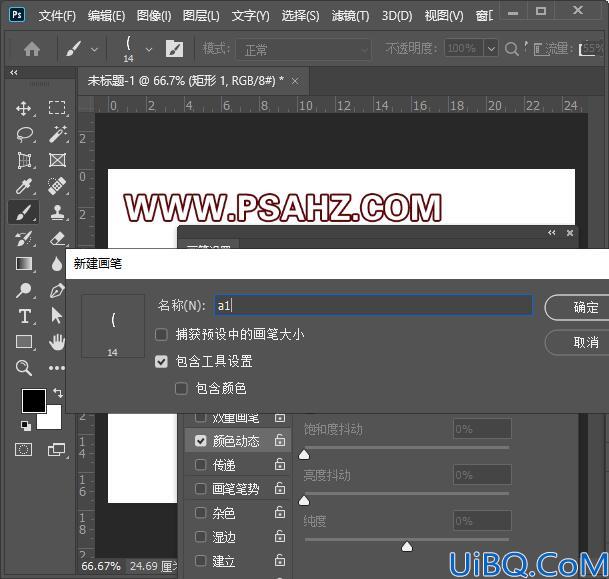Click the zoom percentage 66.67% field
This screenshot has height=579, width=609.
pyautogui.click(x=101, y=566)
